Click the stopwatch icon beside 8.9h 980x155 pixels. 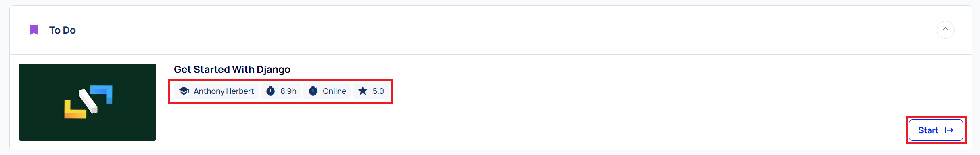[x=271, y=91]
